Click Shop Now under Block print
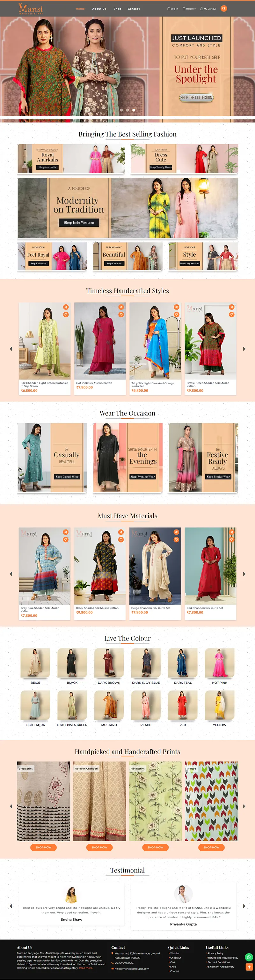 tap(43, 847)
